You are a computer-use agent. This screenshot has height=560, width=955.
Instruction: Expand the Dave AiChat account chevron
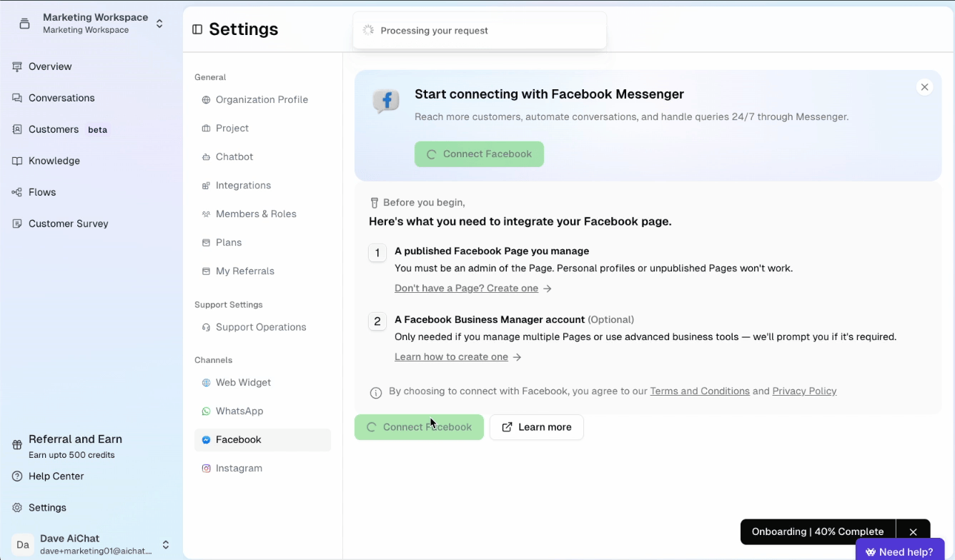[x=165, y=544]
